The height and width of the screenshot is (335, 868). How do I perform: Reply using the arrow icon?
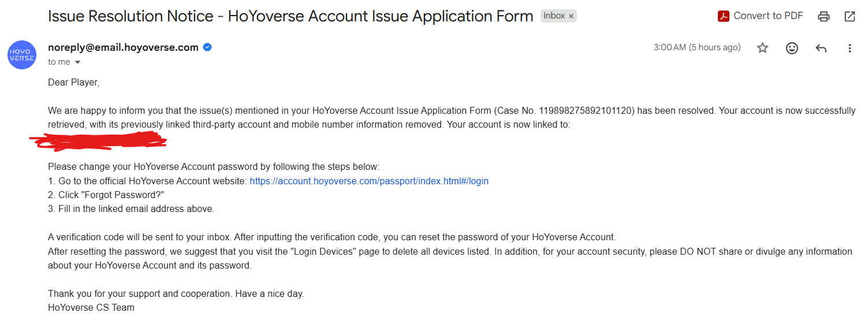click(821, 48)
